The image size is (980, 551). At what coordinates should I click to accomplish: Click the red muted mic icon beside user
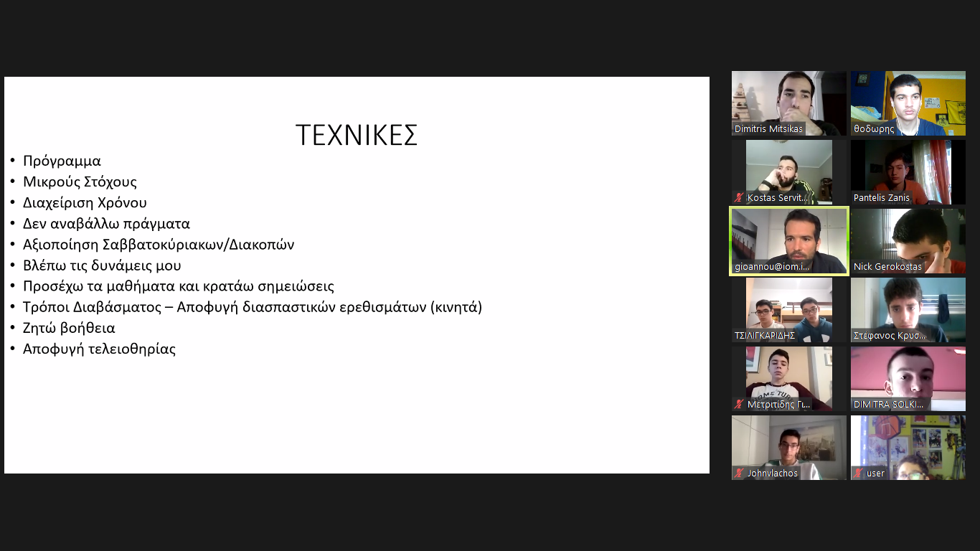(x=858, y=474)
